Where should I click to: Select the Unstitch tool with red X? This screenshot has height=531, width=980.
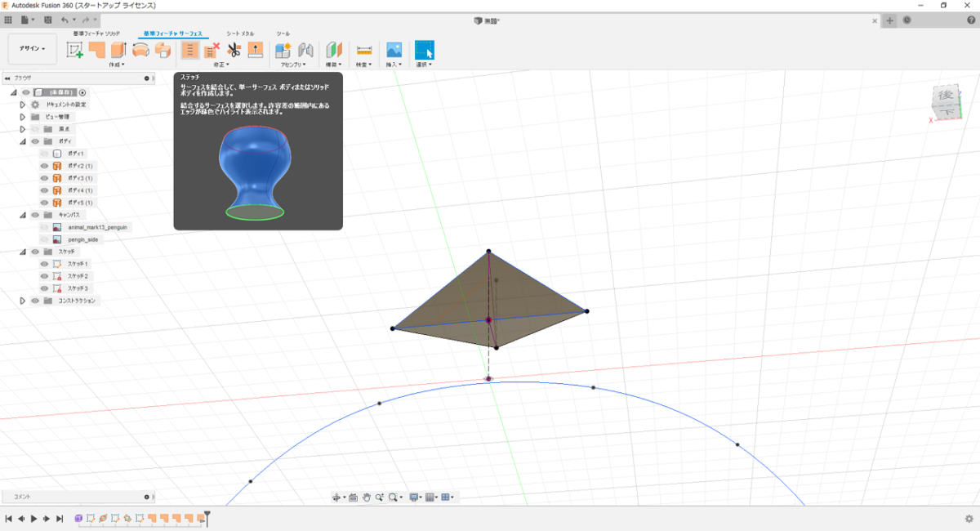212,50
